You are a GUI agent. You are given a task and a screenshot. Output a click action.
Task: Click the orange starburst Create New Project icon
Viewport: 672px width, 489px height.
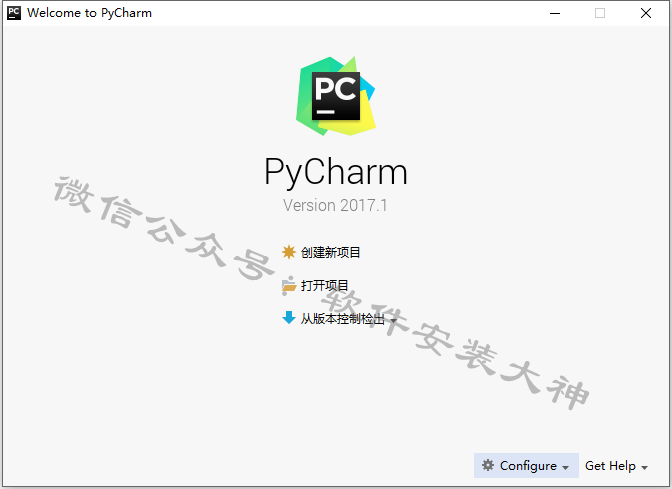(289, 252)
